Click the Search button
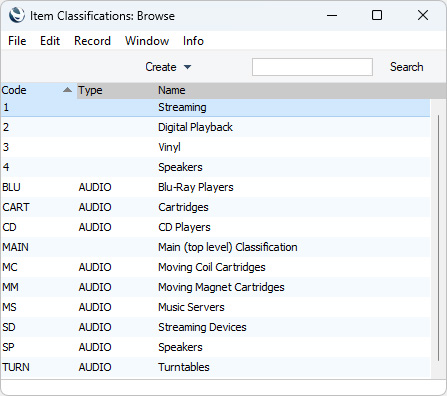Viewport: 447px width, 396px height. (407, 67)
